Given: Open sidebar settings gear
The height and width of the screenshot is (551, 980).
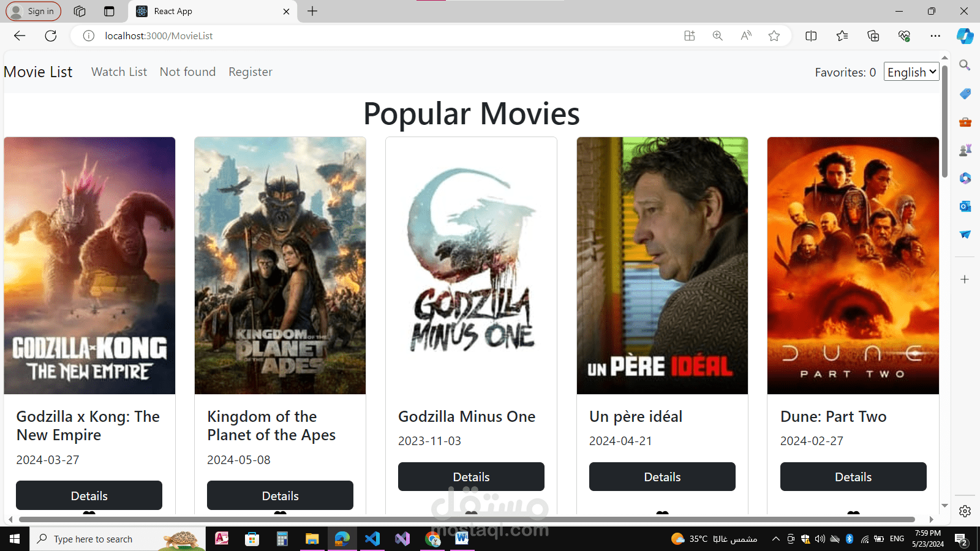Looking at the screenshot, I should [965, 511].
